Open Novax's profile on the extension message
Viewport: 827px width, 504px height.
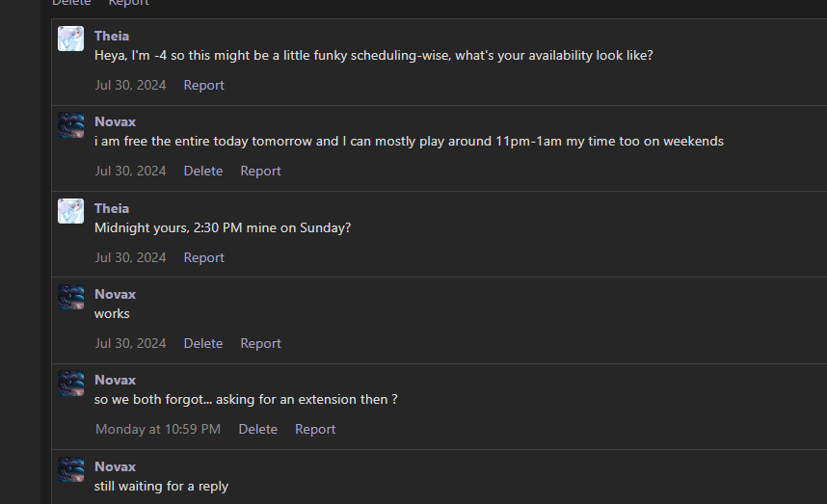pos(115,380)
